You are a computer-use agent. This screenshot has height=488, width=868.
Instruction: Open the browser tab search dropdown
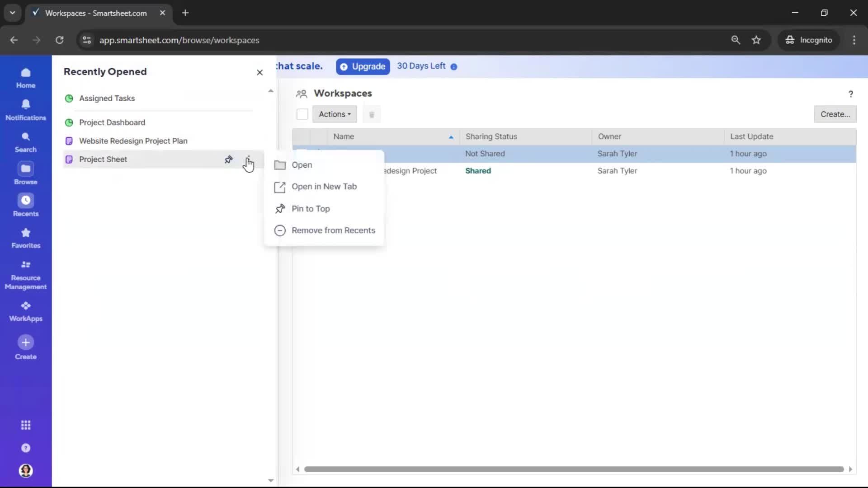pos(12,13)
